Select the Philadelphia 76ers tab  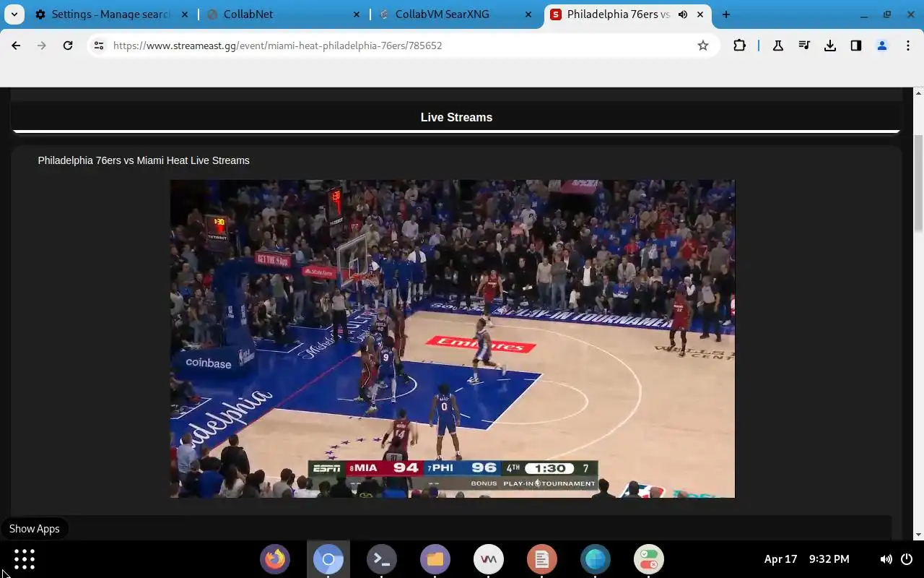click(628, 14)
